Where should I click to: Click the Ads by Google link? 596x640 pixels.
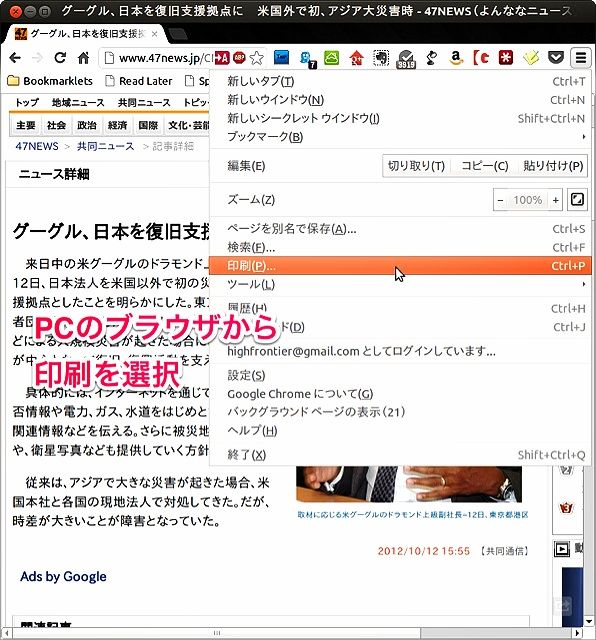click(63, 577)
